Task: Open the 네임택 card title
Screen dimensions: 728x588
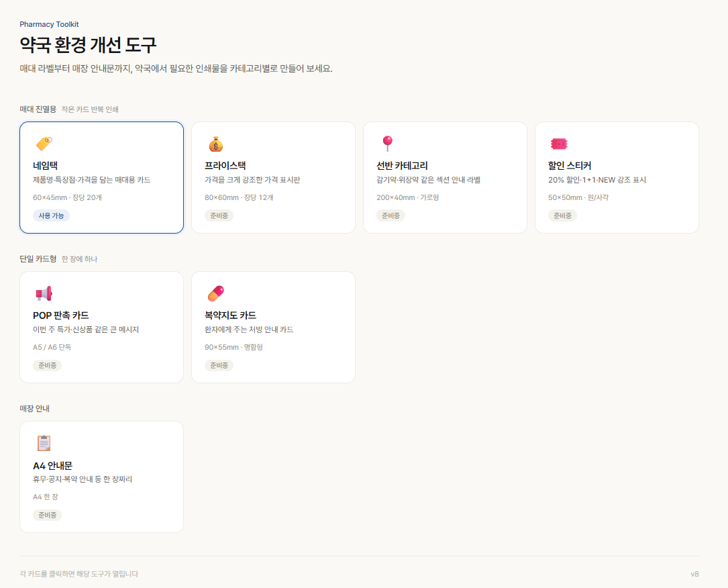Action: point(45,165)
